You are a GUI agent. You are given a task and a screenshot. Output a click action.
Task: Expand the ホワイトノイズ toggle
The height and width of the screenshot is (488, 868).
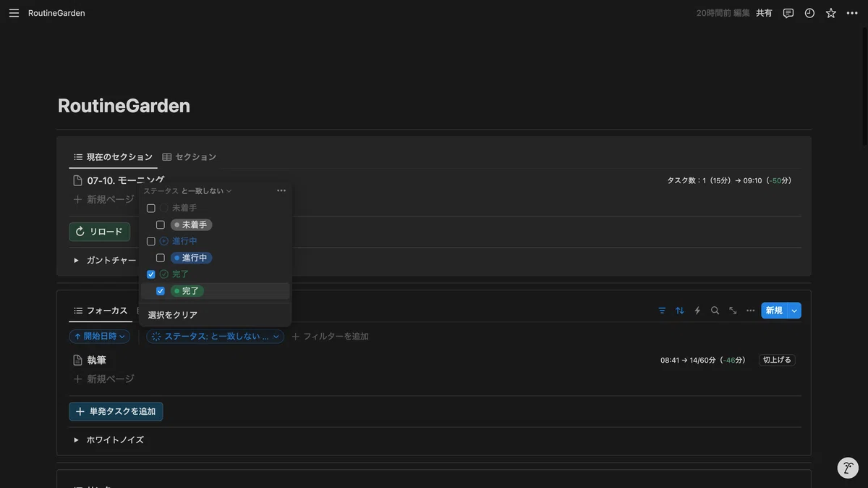76,439
